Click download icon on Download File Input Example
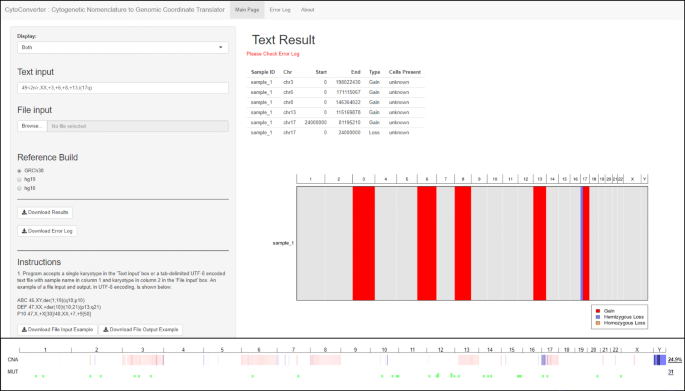Viewport: 685px width, 391px height. [24, 330]
